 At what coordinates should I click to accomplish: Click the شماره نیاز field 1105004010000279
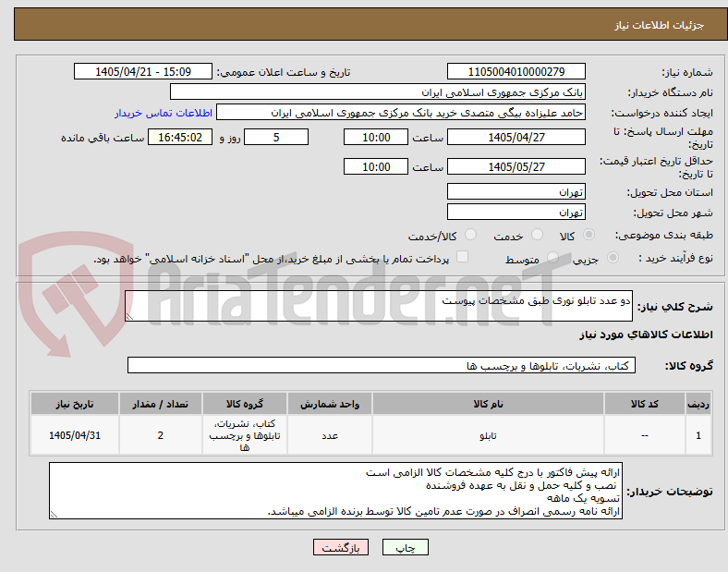(516, 71)
